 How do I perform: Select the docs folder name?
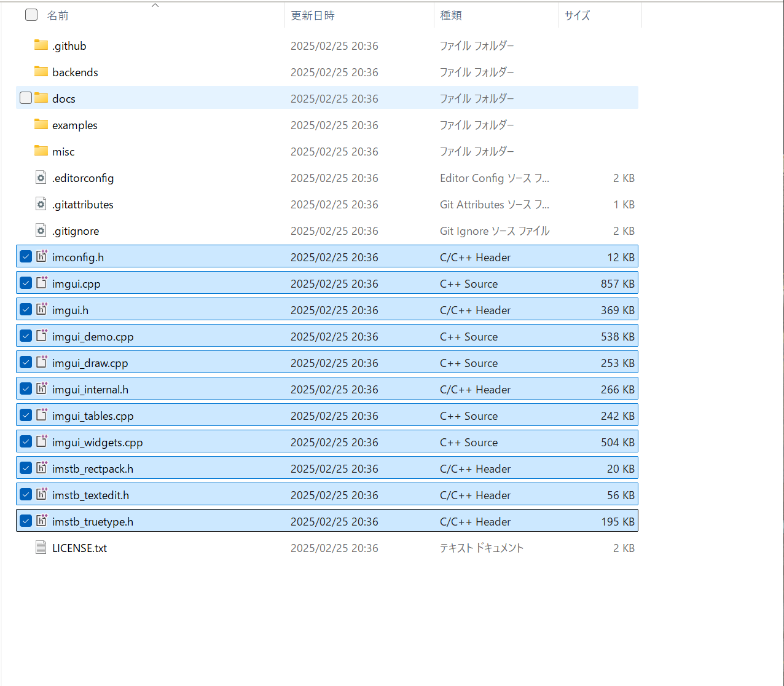pyautogui.click(x=64, y=99)
